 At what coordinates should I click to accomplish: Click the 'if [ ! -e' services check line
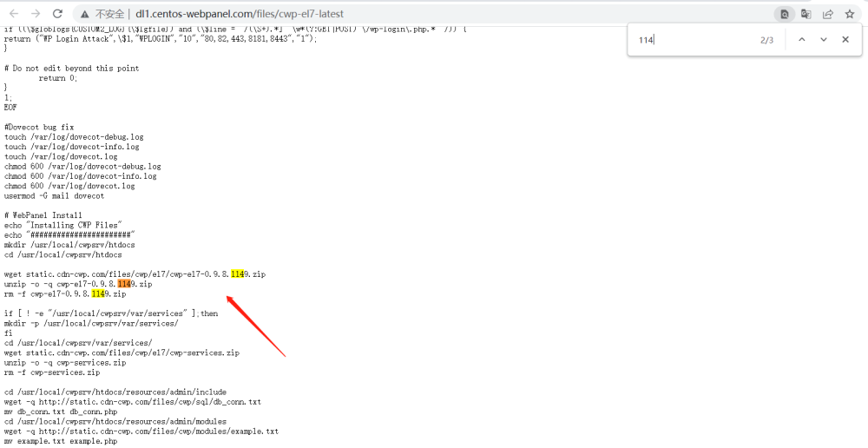click(111, 313)
